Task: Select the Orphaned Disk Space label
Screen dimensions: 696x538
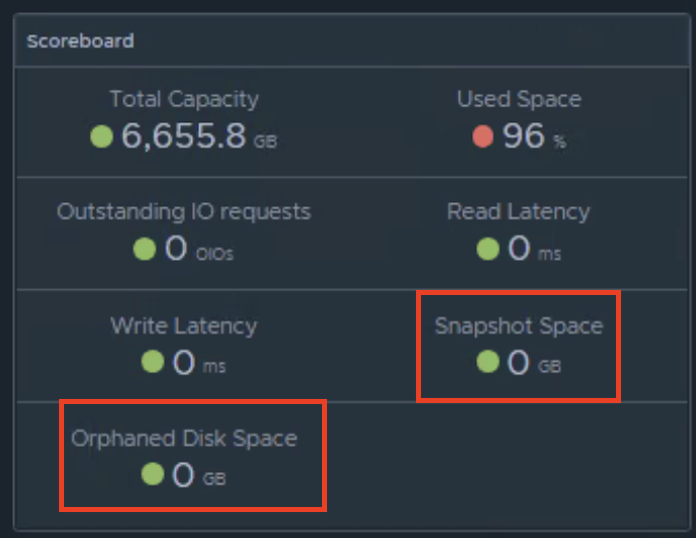Action: click(x=184, y=439)
